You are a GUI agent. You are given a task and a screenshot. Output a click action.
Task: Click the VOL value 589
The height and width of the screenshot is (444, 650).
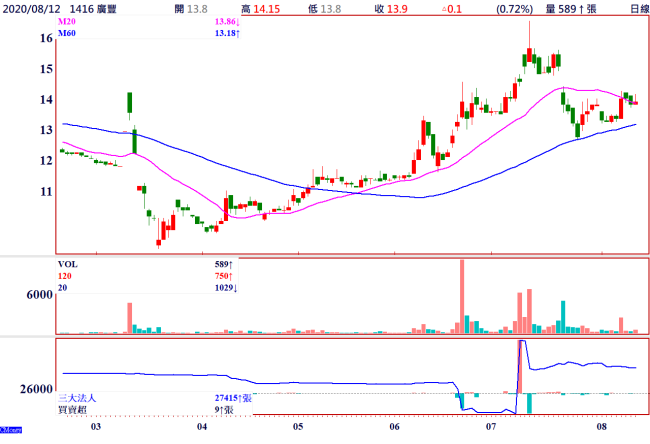tap(224, 264)
